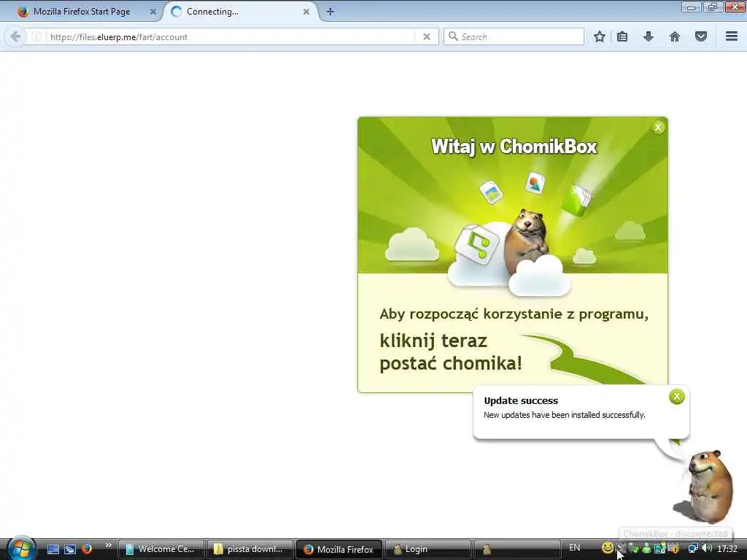The height and width of the screenshot is (560, 747).
Task: Open volume speaker tray icon
Action: [707, 548]
